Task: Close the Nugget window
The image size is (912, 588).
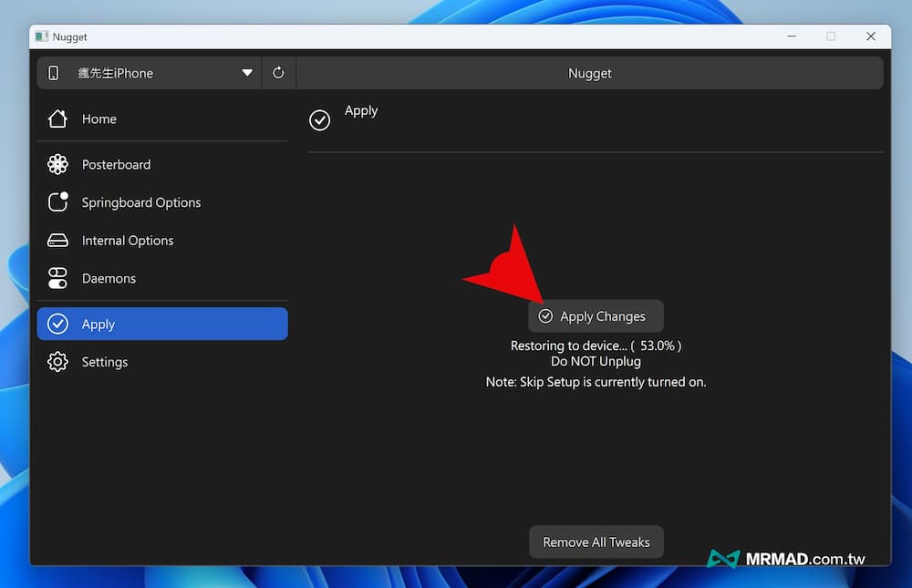Action: point(871,36)
